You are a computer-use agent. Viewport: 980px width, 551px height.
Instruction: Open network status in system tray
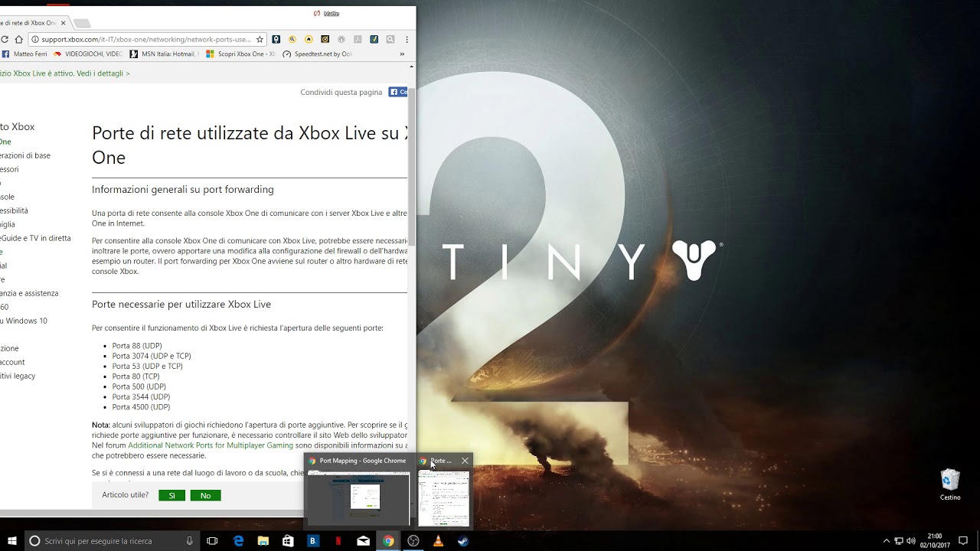tap(899, 541)
